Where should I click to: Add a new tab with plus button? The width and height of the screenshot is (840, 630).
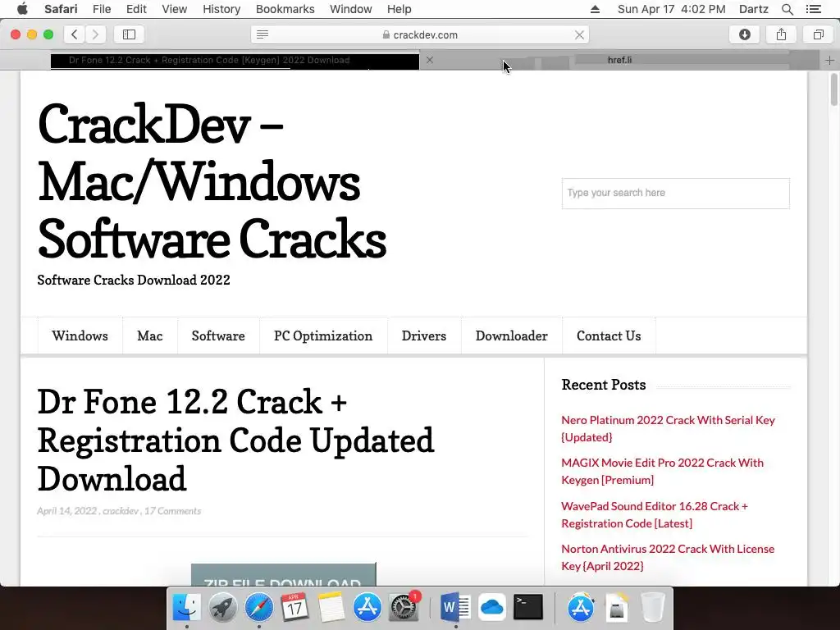pyautogui.click(x=829, y=61)
